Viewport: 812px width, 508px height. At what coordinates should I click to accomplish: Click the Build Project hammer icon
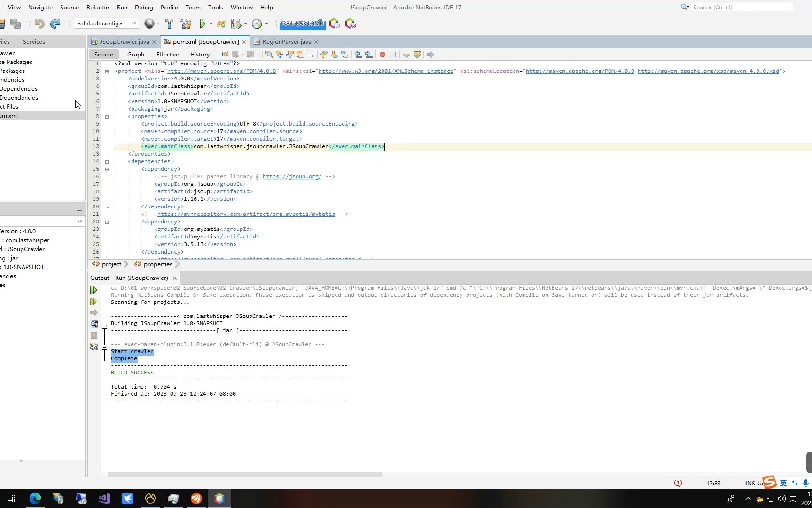(169, 24)
